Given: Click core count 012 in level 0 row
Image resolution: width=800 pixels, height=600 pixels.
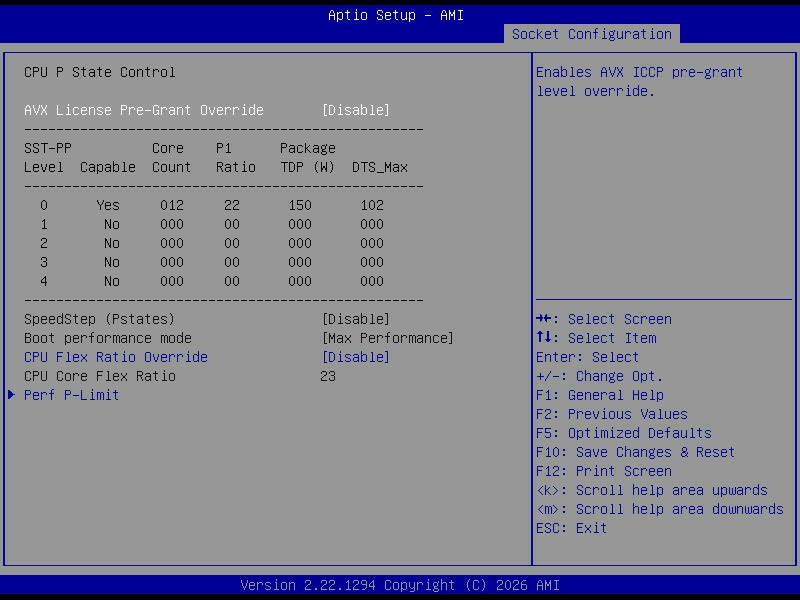Looking at the screenshot, I should [171, 205].
